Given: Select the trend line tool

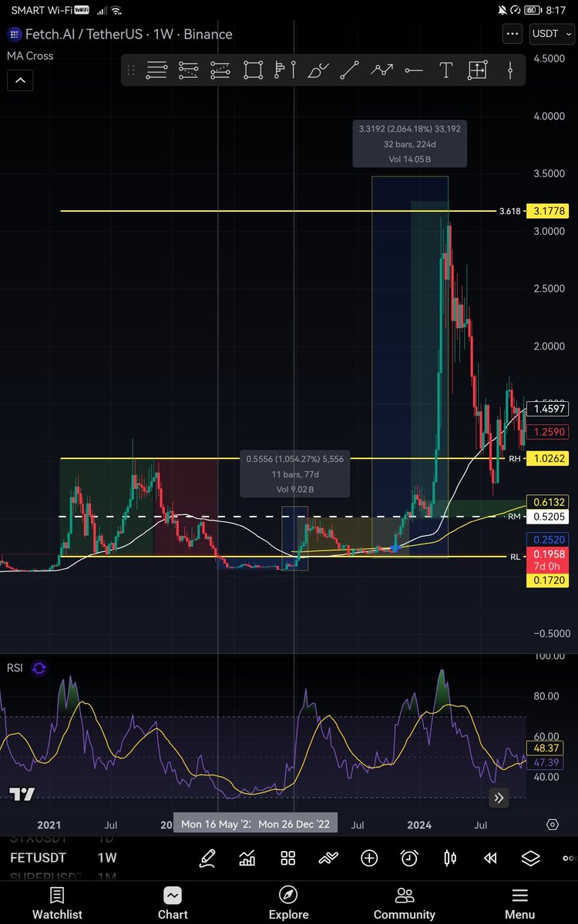Looking at the screenshot, I should [349, 70].
